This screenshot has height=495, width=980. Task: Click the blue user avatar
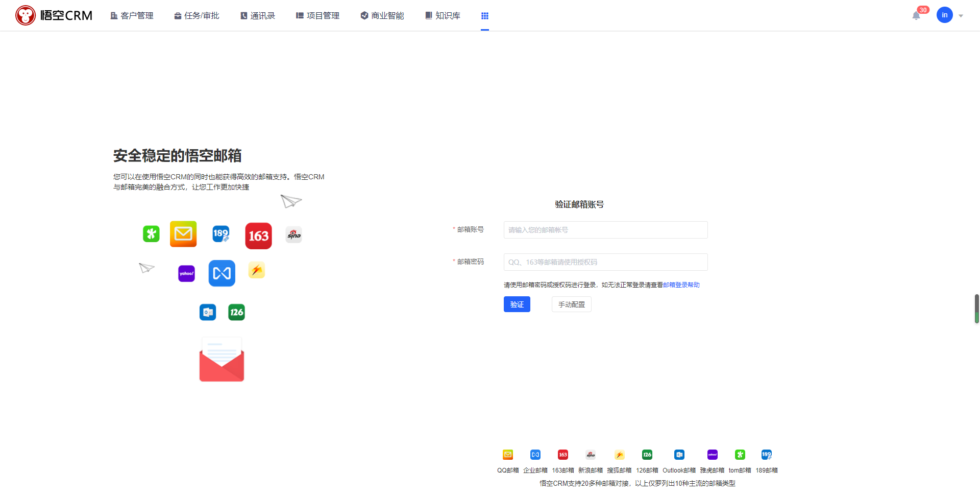point(945,15)
